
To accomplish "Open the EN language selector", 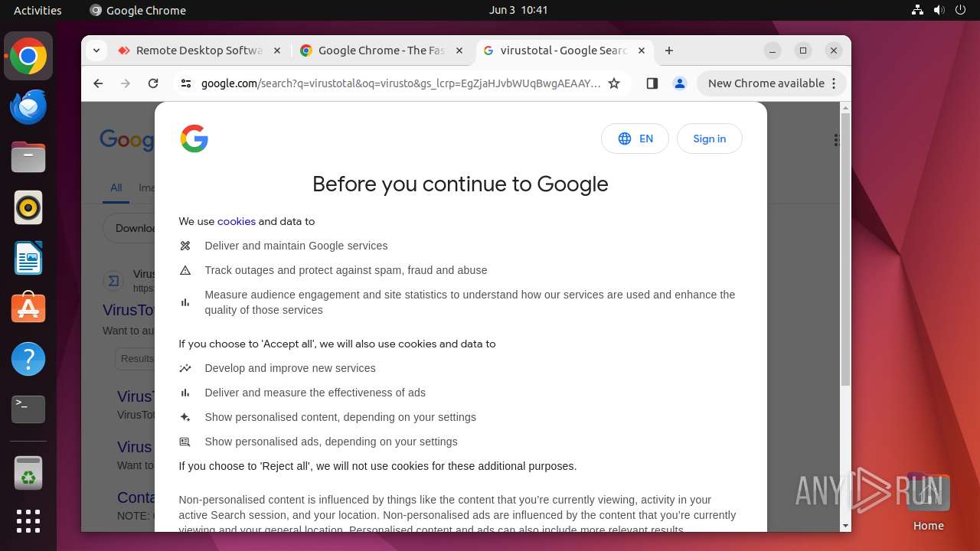I will 635,139.
